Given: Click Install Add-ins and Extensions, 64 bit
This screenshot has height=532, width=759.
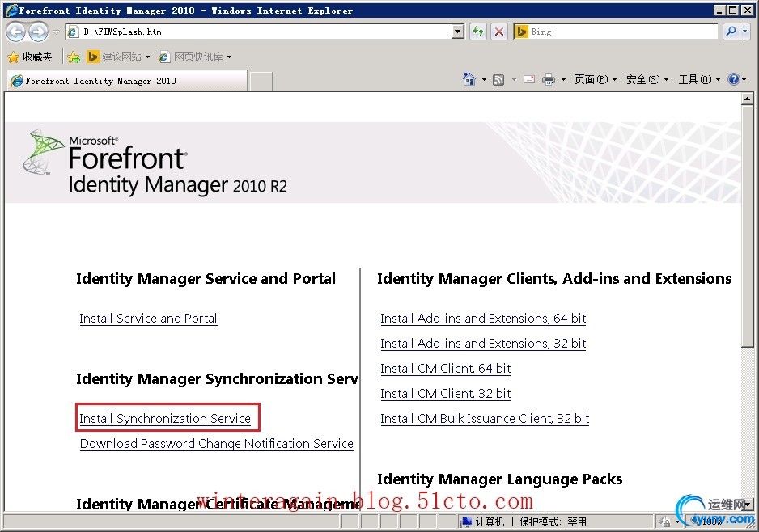Looking at the screenshot, I should pos(483,319).
